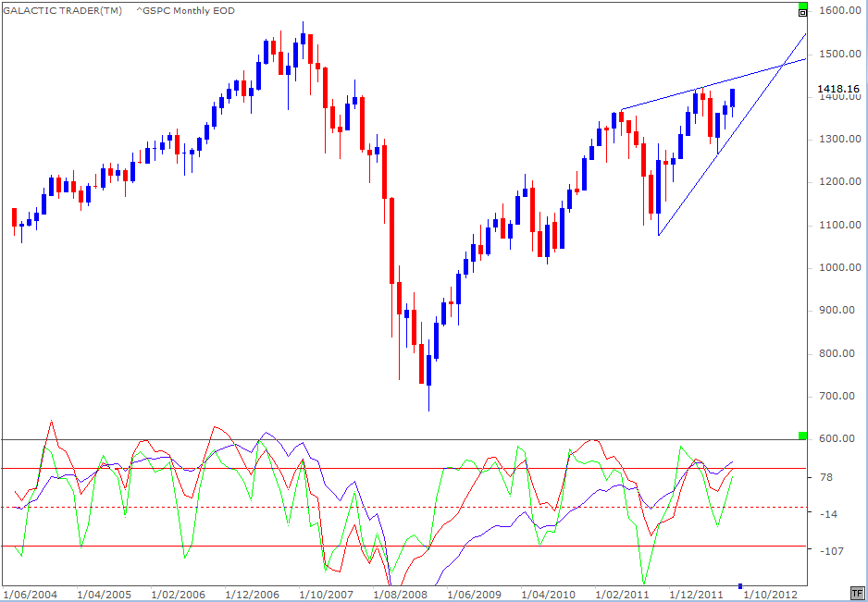868x602 pixels.
Task: Click the indicator scale value -107
Action: tap(833, 550)
